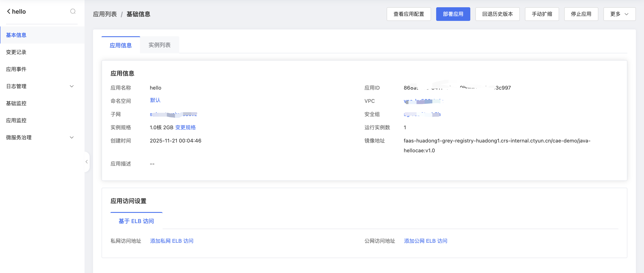Open the 默认 namespace link
Image resolution: width=644 pixels, height=273 pixels.
coord(155,100)
